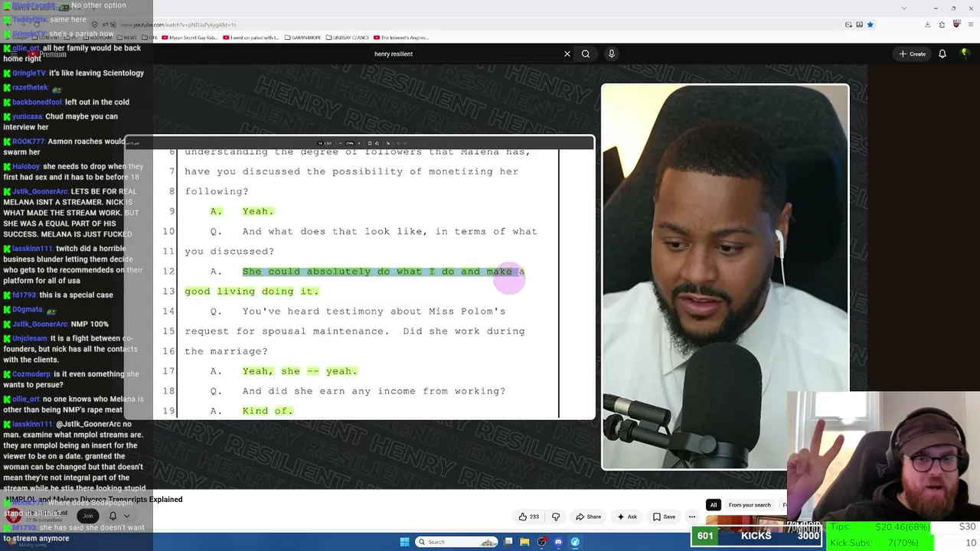
Task: Select the 'From your search' chip
Action: (x=750, y=505)
